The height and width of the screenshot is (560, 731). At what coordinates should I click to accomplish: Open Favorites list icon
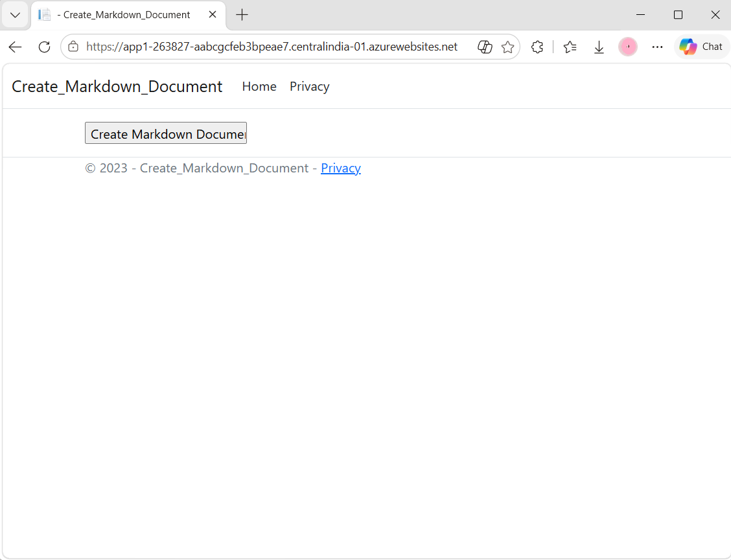[x=570, y=47]
